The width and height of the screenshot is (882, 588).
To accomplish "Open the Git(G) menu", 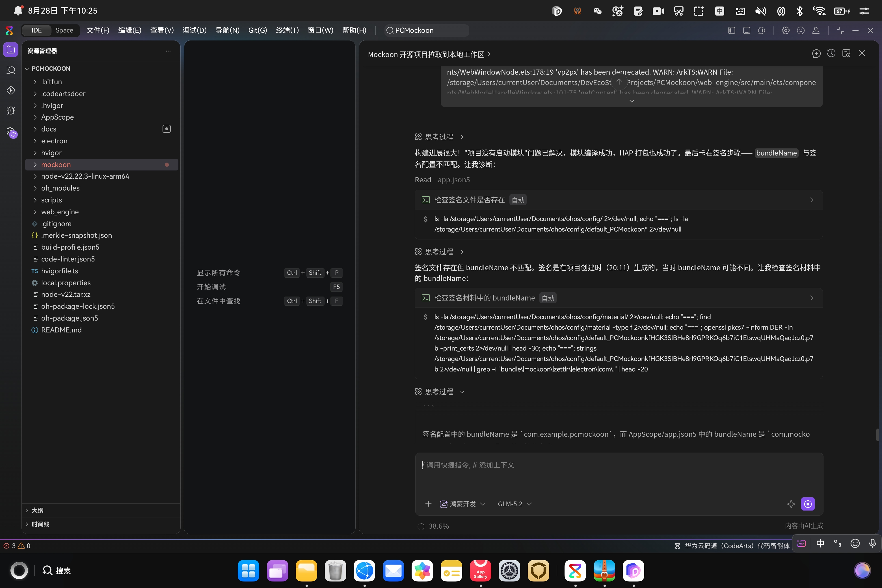I will 258,30.
